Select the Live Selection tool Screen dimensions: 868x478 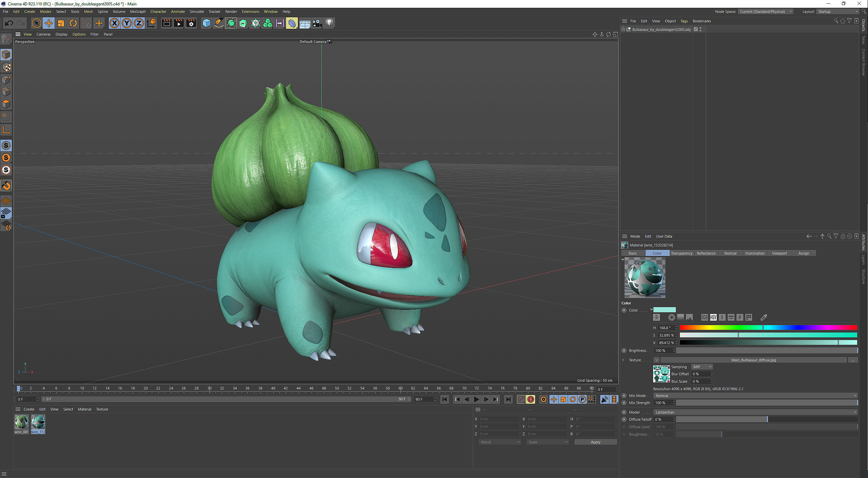(x=36, y=23)
